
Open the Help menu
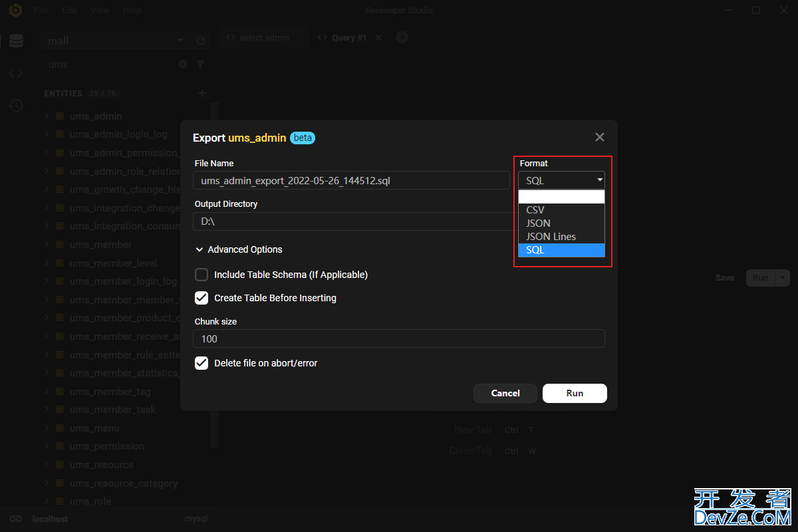pos(132,11)
